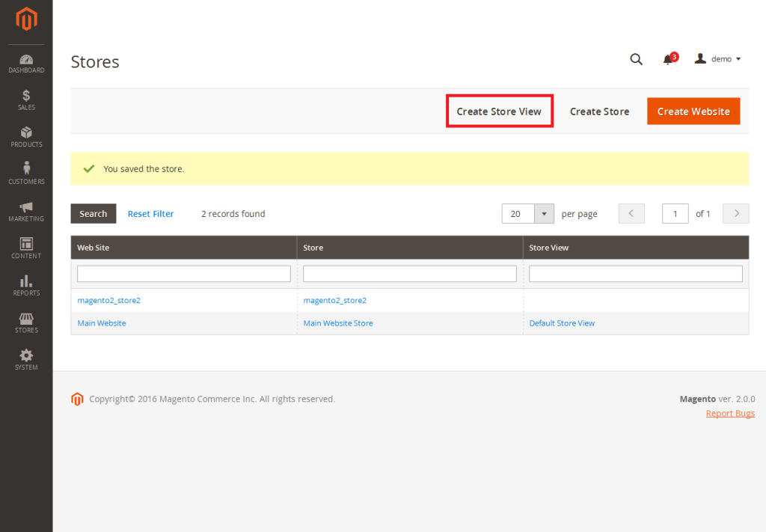Open the Reports bar chart icon
The image size is (766, 532).
(x=26, y=285)
